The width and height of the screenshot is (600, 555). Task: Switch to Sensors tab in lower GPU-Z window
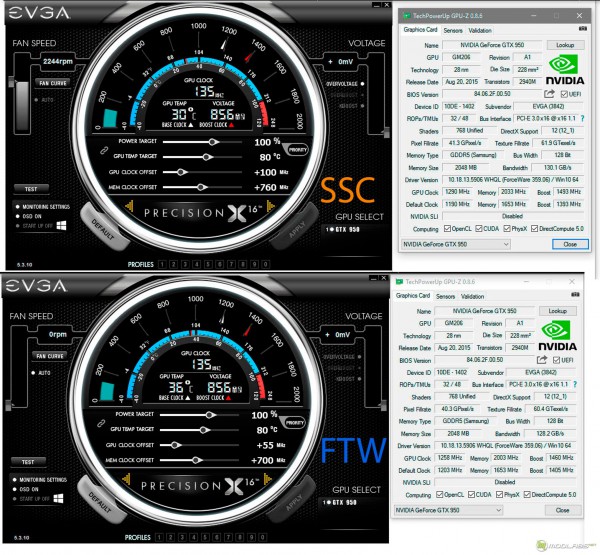(445, 296)
